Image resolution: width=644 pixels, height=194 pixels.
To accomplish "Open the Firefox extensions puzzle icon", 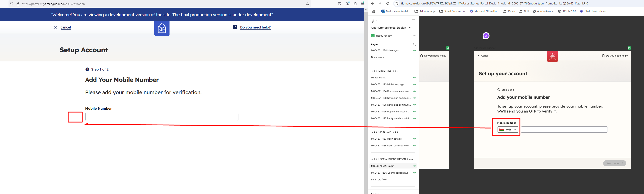I will (355, 4).
